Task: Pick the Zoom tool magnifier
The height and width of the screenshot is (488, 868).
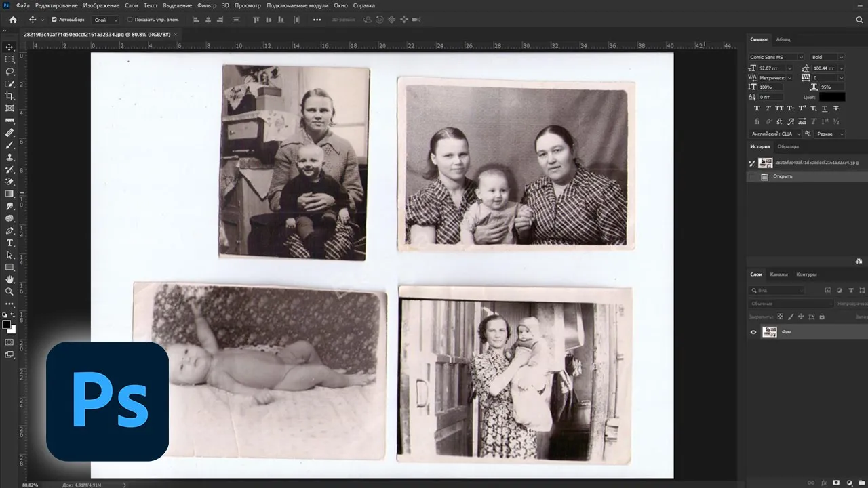Action: point(9,291)
